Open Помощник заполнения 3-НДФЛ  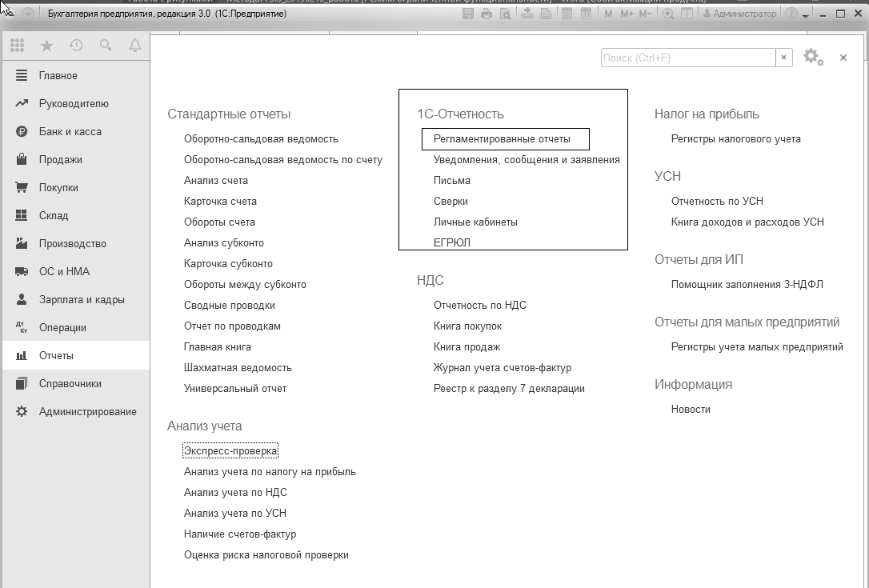[747, 284]
